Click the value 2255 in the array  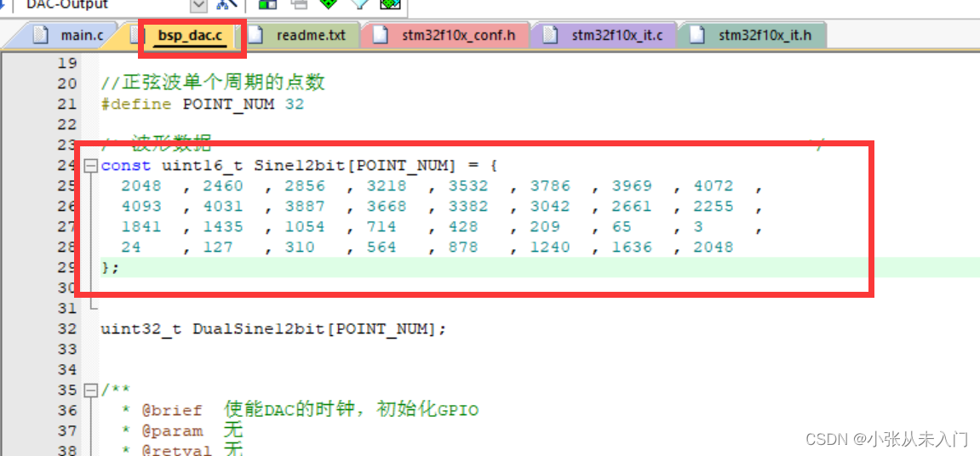click(x=714, y=206)
